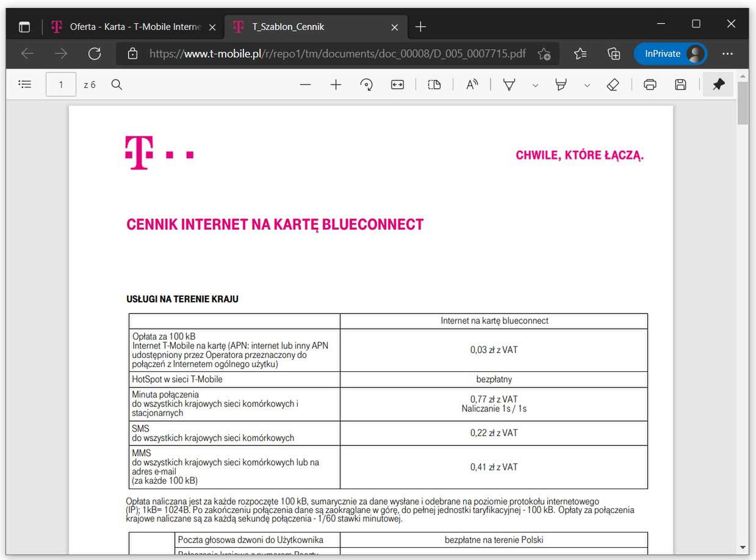Screen dimensions: 756x560
Task: Click the 0,77 zł z VAT value
Action: (x=494, y=399)
